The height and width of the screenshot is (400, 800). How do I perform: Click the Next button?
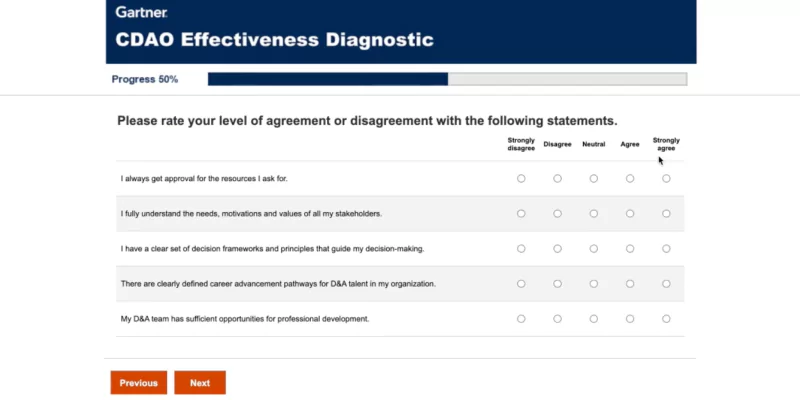[x=200, y=383]
